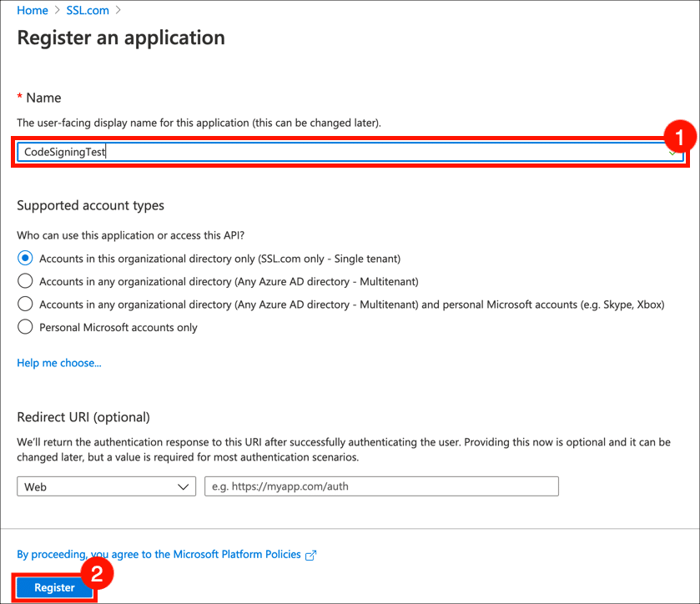Screen dimensions: 700x604
Task: Click the Name text field containing CodeSigningTest
Action: [334, 152]
